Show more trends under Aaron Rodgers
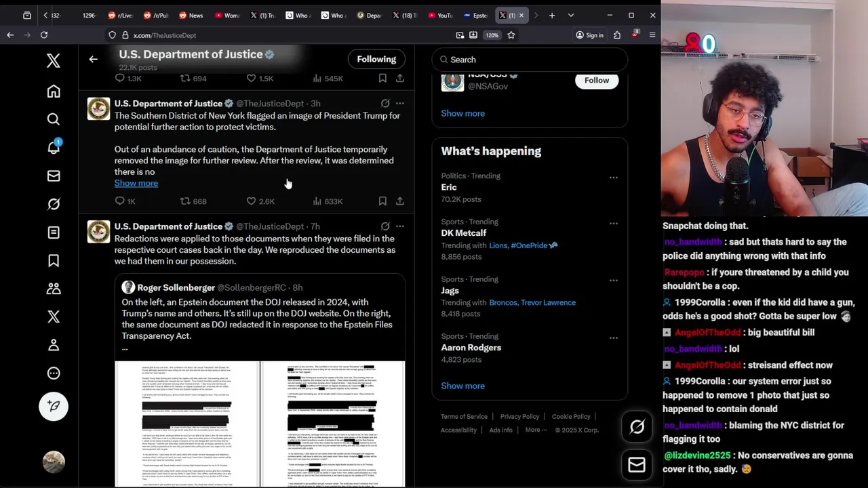The height and width of the screenshot is (488, 868). click(462, 386)
